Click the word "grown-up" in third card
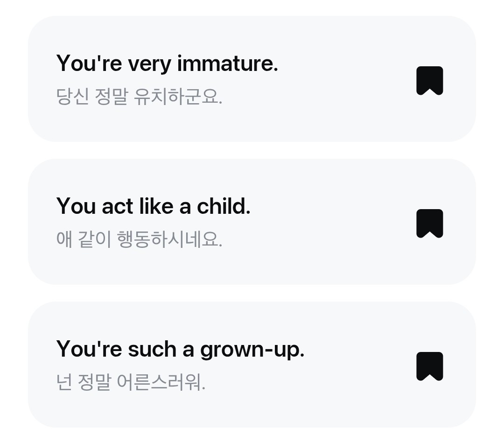The width and height of the screenshot is (504, 443). [252, 350]
